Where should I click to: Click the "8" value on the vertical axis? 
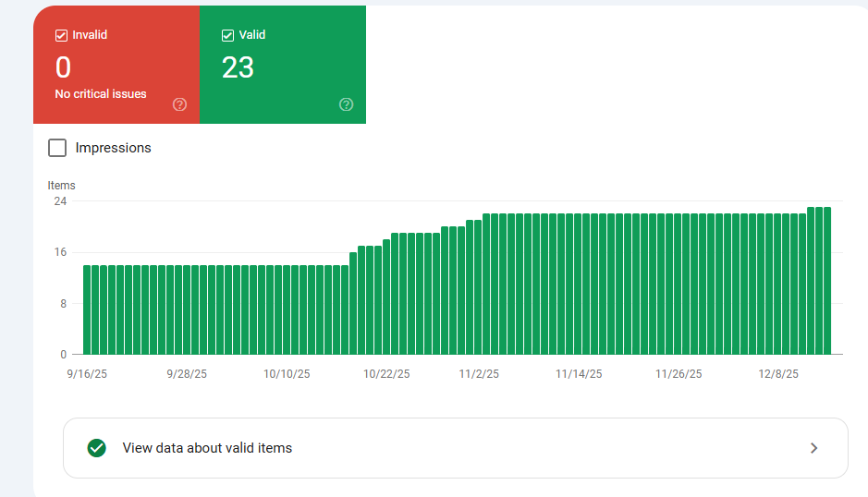pyautogui.click(x=64, y=304)
